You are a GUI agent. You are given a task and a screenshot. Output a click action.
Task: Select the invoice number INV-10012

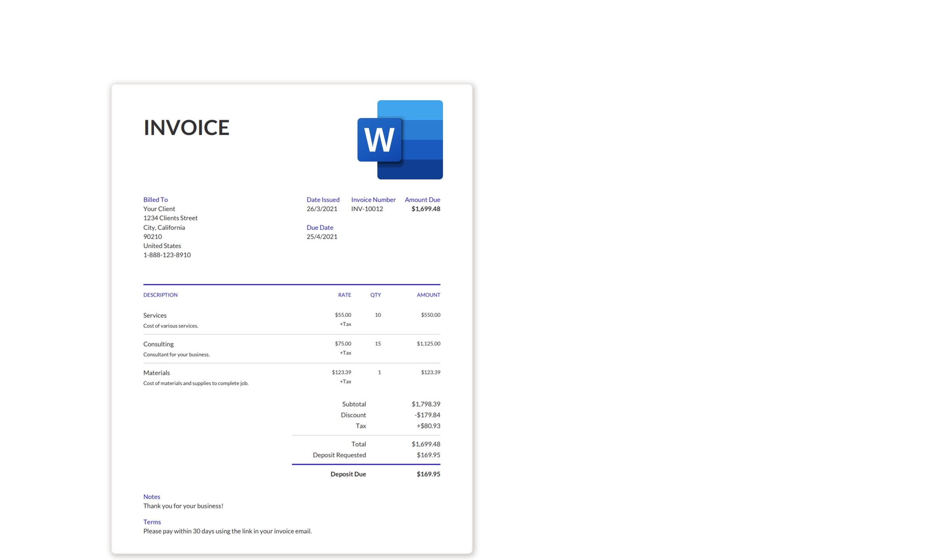[x=367, y=209]
